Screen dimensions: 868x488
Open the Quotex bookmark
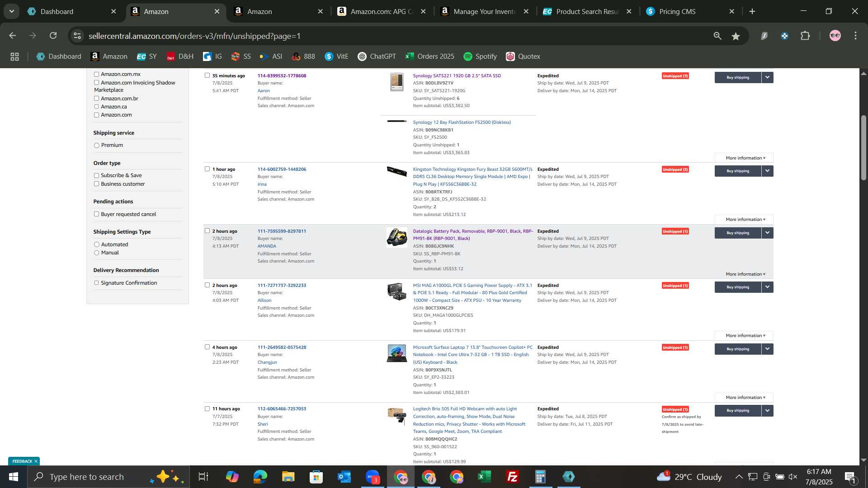(x=523, y=56)
